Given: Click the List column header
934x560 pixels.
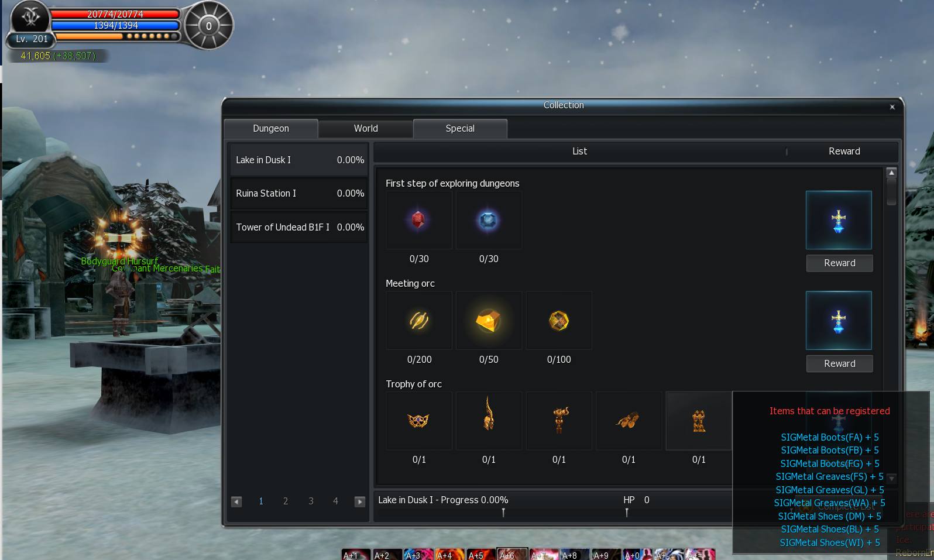Looking at the screenshot, I should tap(579, 151).
